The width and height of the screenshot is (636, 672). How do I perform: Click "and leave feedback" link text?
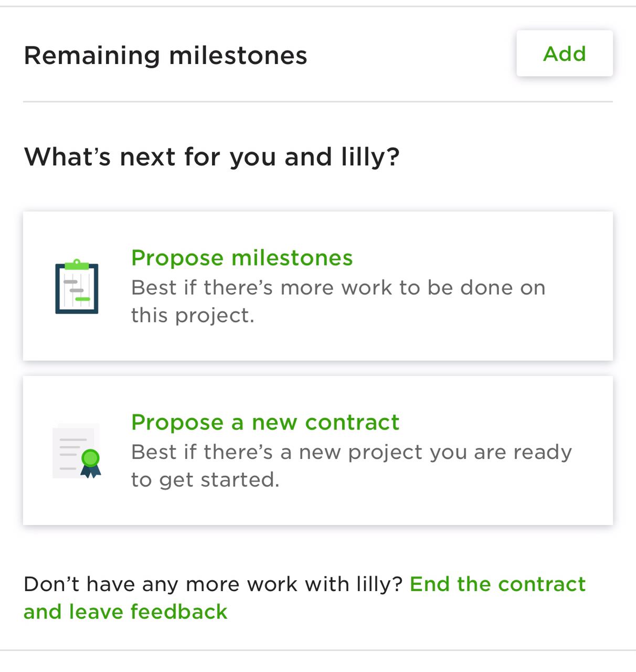click(x=125, y=612)
